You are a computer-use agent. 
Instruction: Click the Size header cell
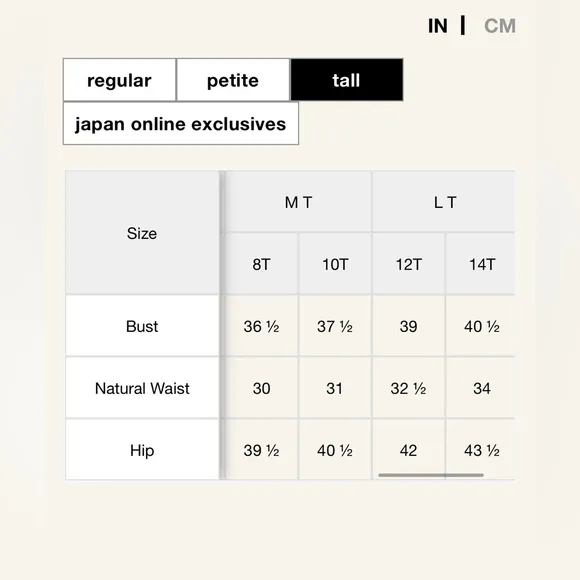(142, 233)
